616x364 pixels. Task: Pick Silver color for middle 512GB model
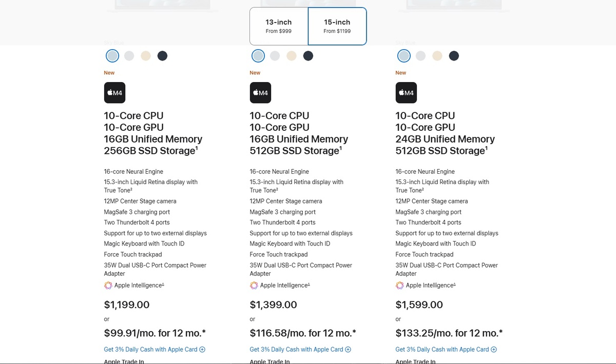(275, 56)
